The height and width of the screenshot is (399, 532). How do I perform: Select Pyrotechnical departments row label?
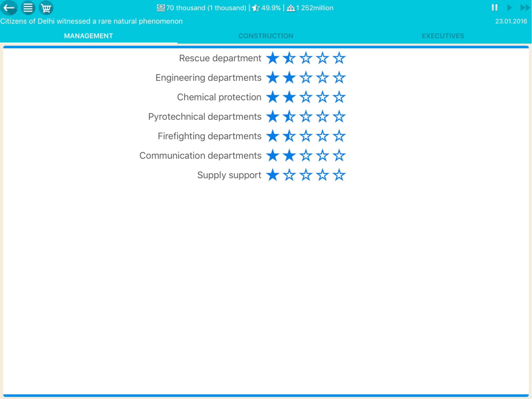point(205,117)
